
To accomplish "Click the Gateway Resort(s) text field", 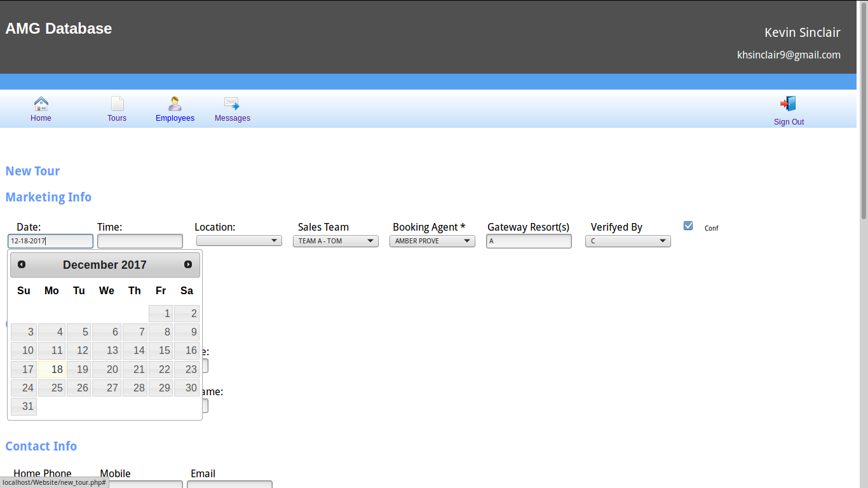I will click(x=529, y=241).
